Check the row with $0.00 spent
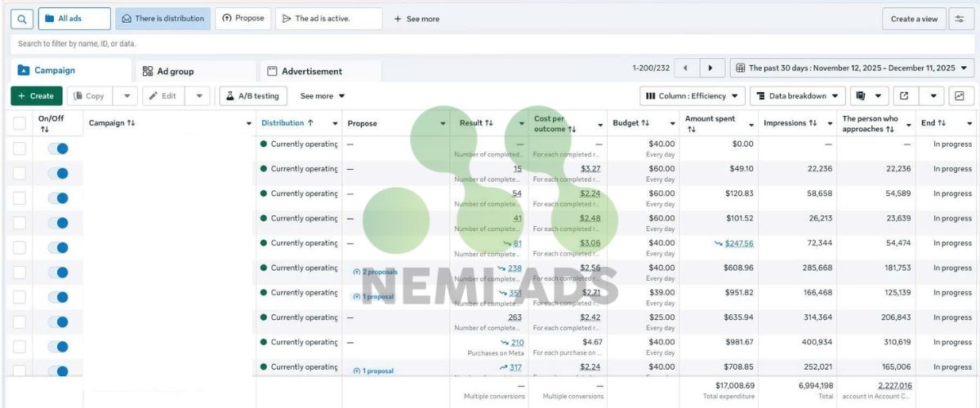This screenshot has height=408, width=980. click(20, 149)
